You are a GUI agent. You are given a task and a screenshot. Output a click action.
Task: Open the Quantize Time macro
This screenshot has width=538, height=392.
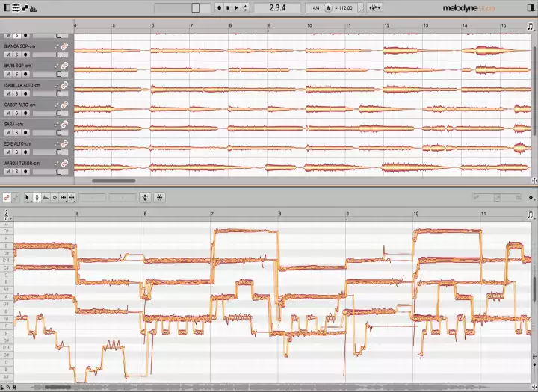160,198
